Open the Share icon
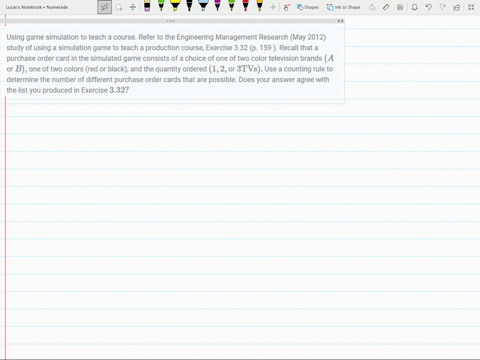 click(x=457, y=7)
